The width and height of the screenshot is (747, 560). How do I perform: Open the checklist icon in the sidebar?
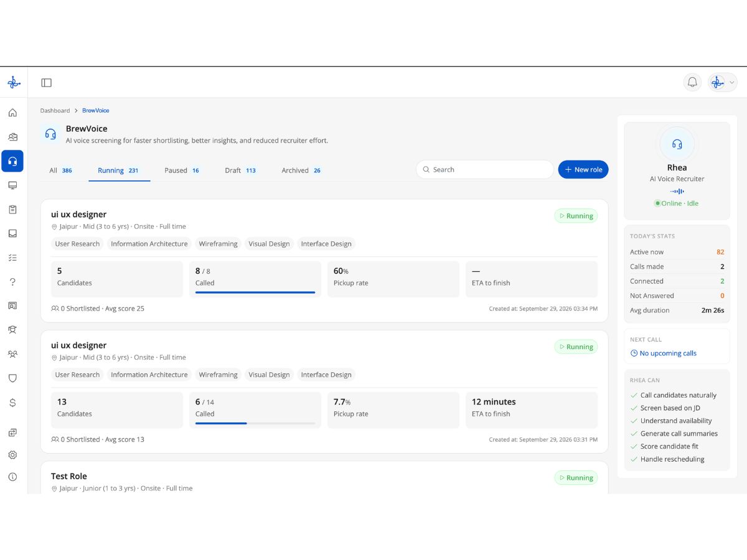[x=12, y=258]
